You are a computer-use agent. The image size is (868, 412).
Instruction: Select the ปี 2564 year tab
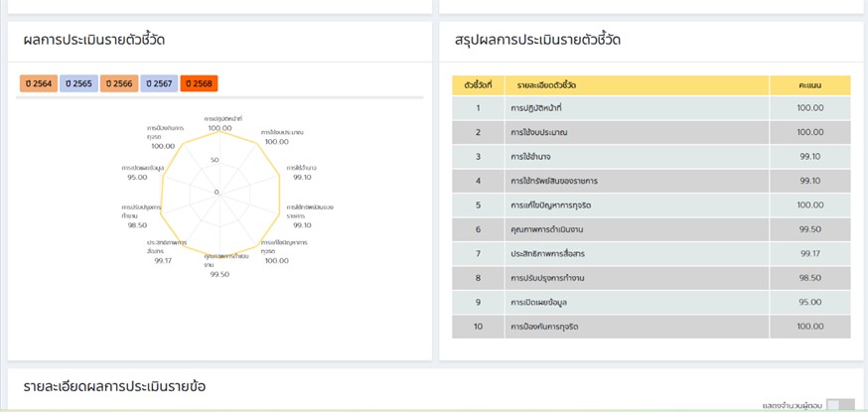39,83
